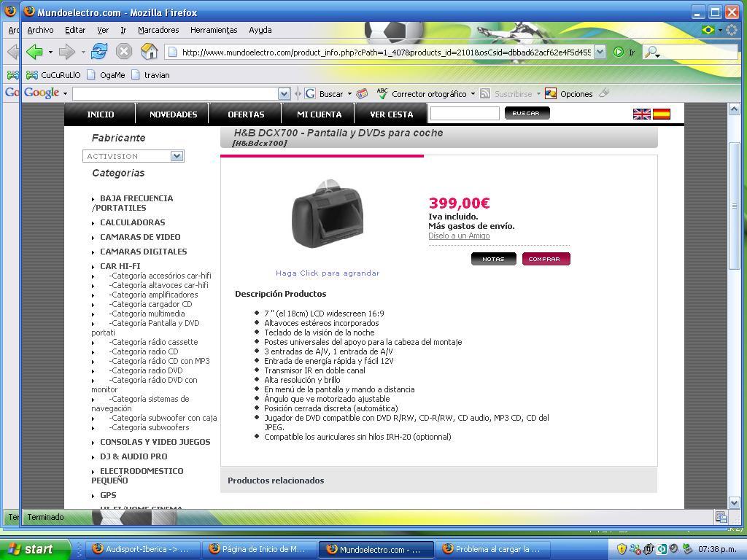Open the Marcadores menu
747x560 pixels.
pyautogui.click(x=158, y=29)
